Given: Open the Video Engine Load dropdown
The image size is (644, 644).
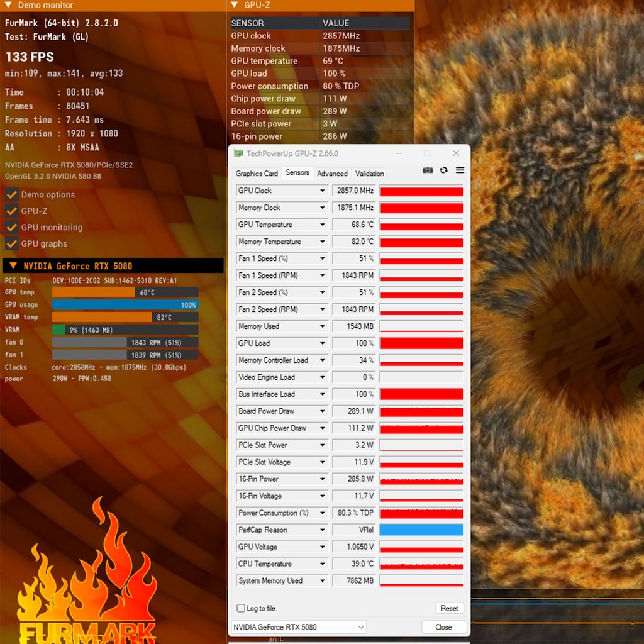Looking at the screenshot, I should (x=323, y=377).
